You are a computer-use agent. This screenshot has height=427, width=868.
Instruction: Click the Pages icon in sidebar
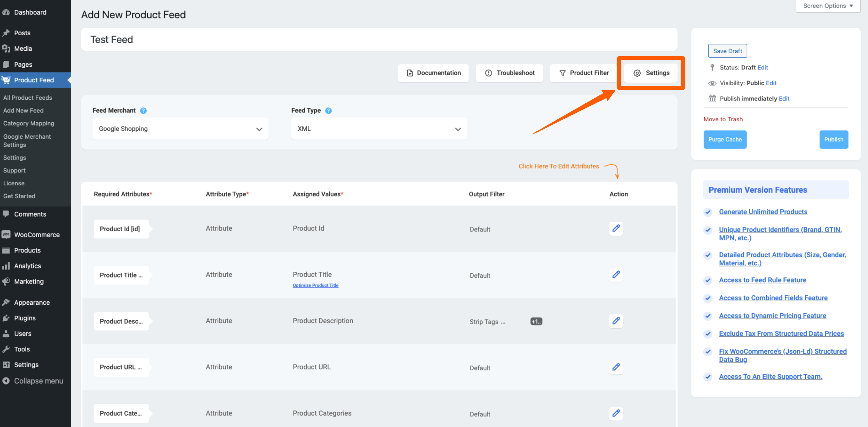(6, 64)
